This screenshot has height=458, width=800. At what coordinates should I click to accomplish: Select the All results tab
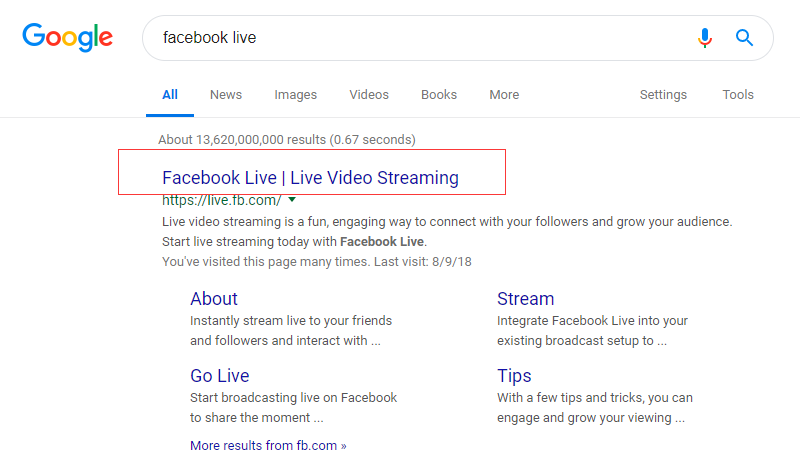click(170, 95)
